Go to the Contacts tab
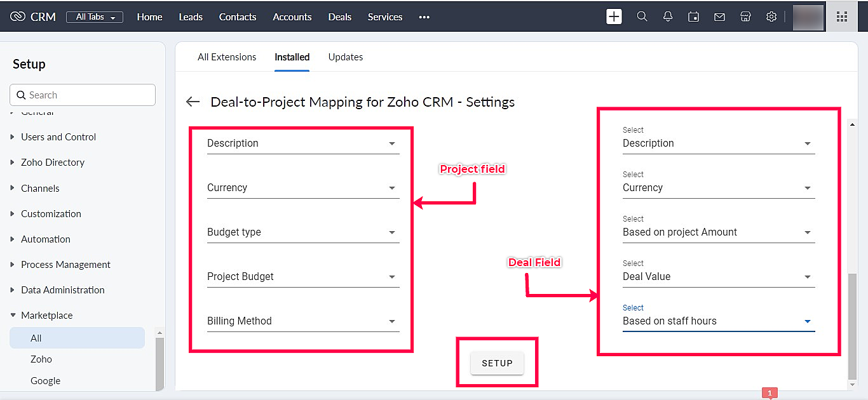868x400 pixels. [238, 17]
